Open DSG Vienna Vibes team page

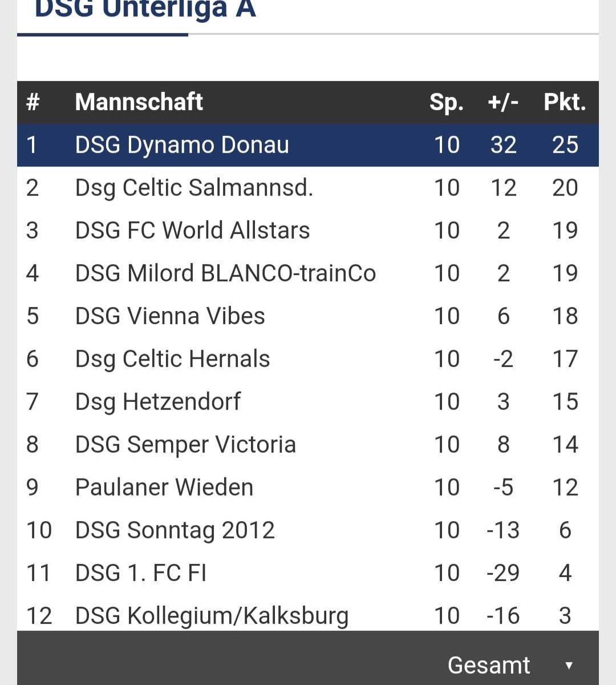[x=170, y=316]
